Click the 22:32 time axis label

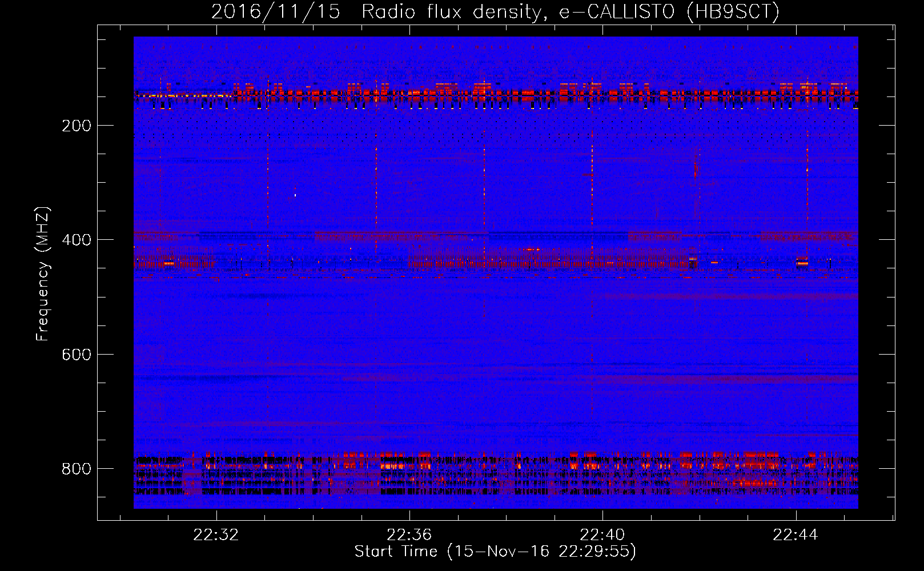point(216,535)
